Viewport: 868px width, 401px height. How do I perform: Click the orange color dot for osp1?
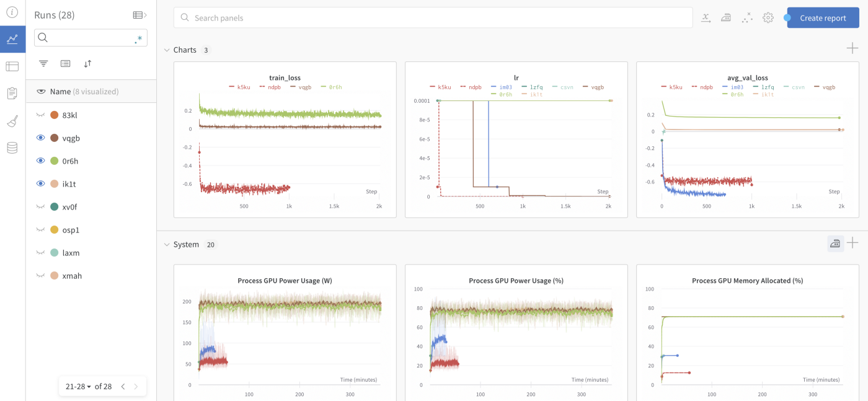[x=55, y=230]
